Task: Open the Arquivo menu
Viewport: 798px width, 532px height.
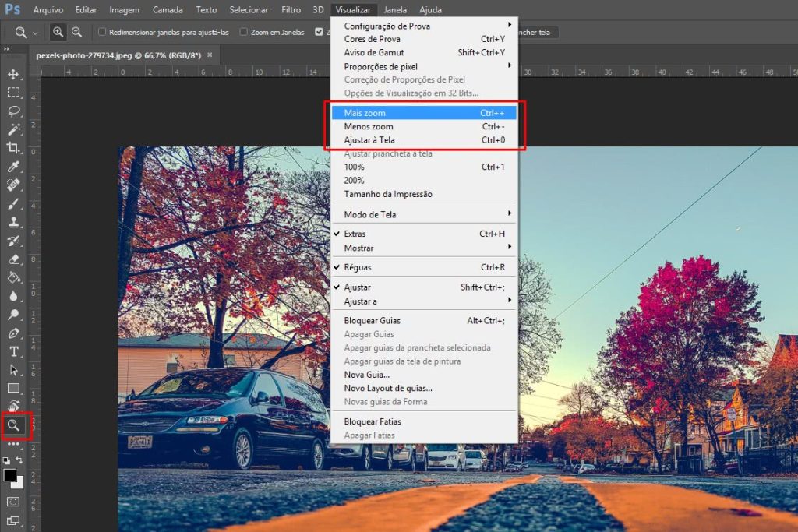Action: 48,9
